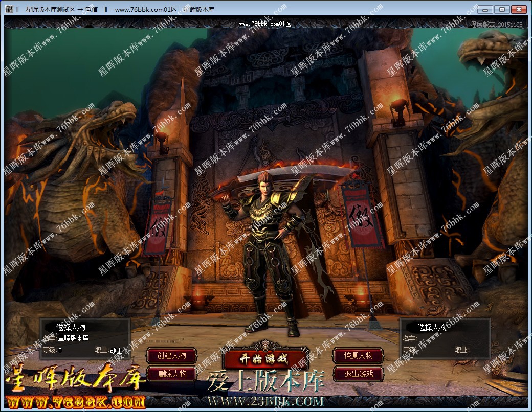Click the 程序版本:20151108 version text
532x412 pixels.
click(x=496, y=25)
